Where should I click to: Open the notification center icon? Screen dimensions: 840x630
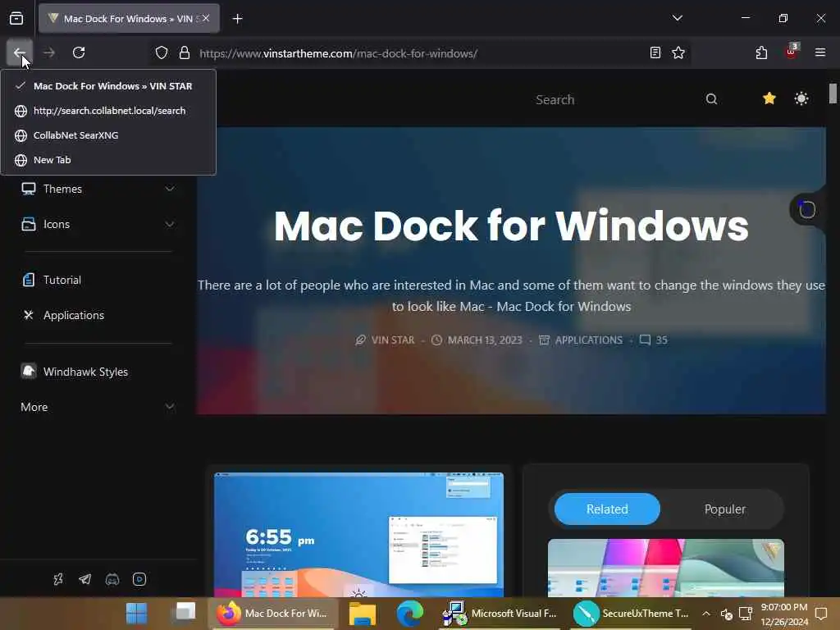click(x=820, y=614)
